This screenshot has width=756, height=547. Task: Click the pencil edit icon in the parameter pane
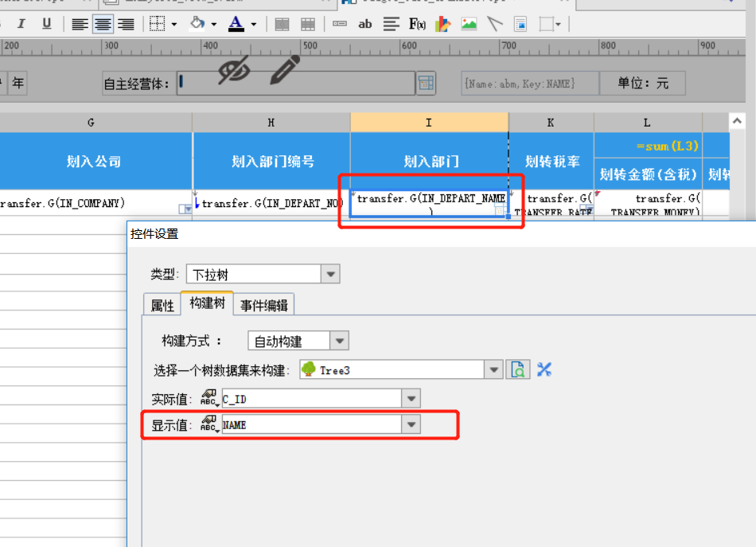285,70
